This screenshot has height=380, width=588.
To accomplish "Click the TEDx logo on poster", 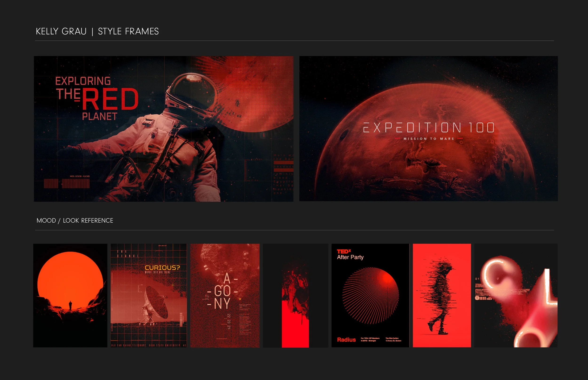I will 344,252.
